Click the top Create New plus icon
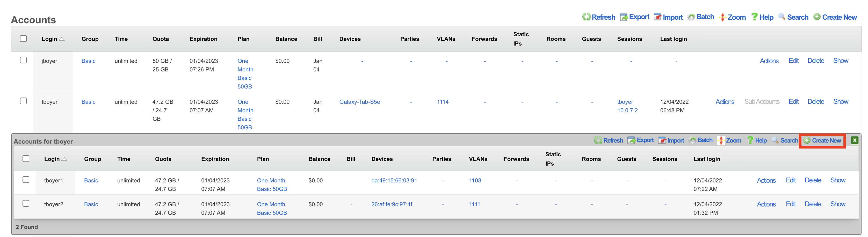Viewport: 868px width, 237px height. coord(817,17)
